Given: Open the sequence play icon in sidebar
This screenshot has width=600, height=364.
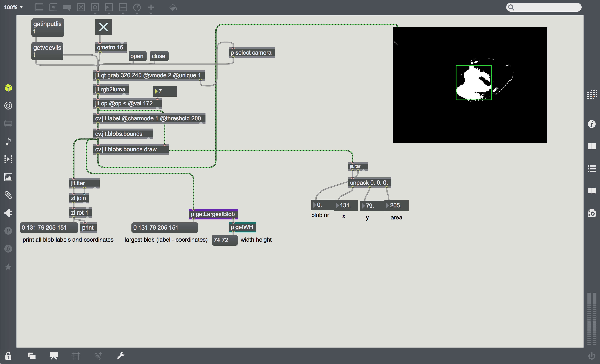Looking at the screenshot, I should click(8, 159).
